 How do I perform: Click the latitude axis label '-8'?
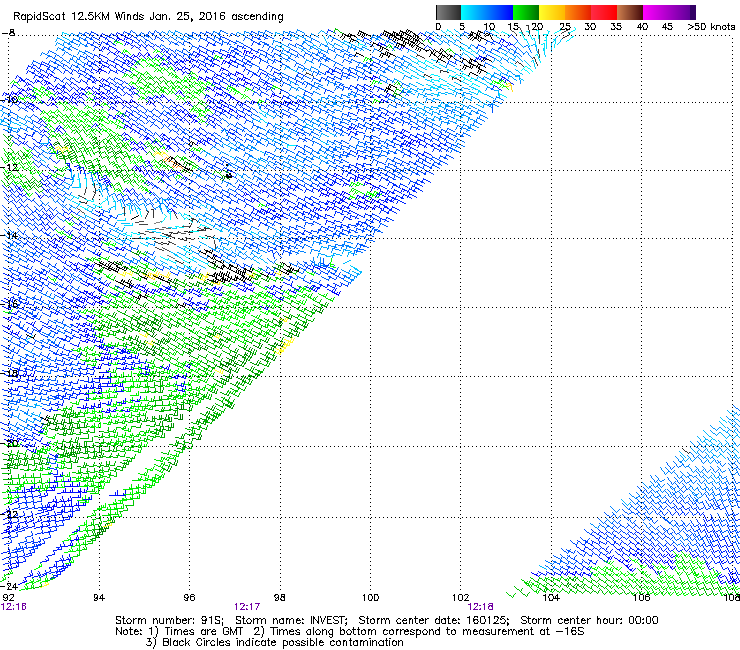8,33
